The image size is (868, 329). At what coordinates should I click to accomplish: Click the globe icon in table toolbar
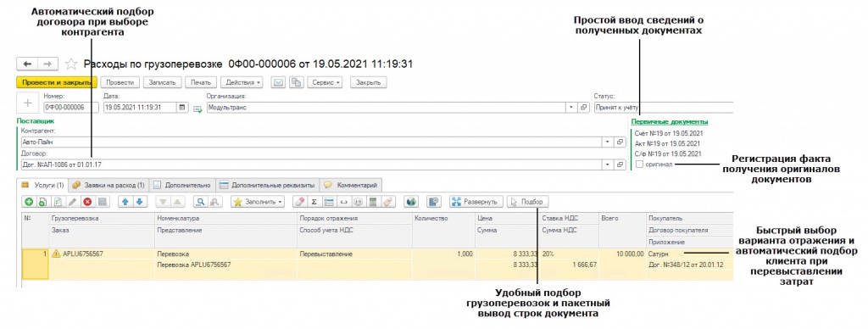click(x=411, y=202)
